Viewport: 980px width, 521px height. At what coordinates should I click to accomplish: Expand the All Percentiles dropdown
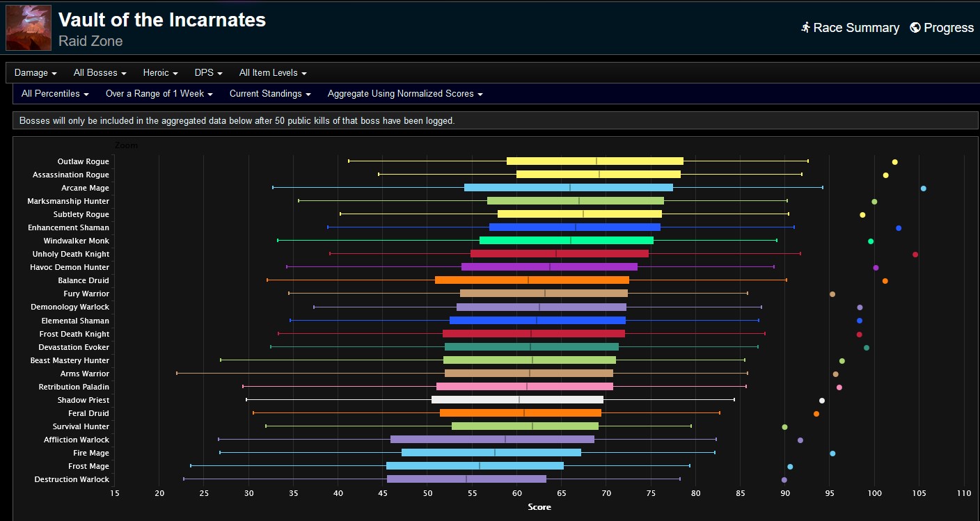(x=54, y=93)
